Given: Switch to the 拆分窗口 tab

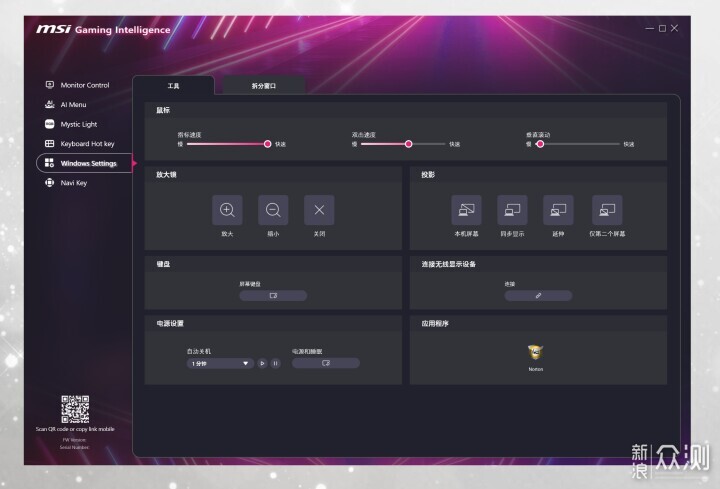Looking at the screenshot, I should point(264,86).
